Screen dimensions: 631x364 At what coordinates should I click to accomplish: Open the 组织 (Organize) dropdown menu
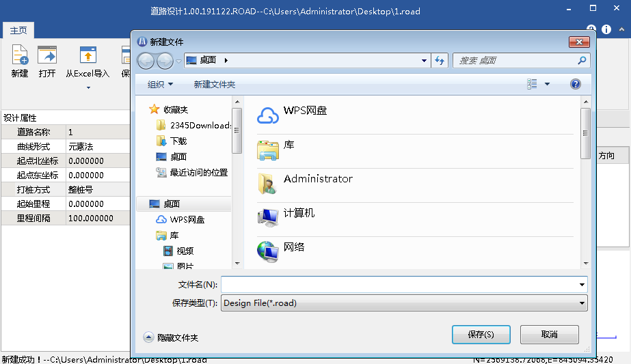(161, 84)
